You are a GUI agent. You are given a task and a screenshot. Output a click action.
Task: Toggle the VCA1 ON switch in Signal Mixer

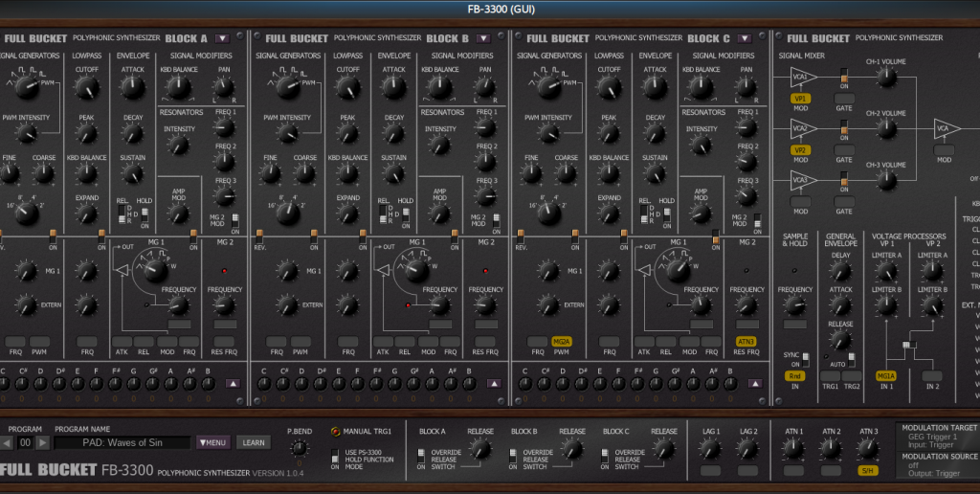(844, 76)
